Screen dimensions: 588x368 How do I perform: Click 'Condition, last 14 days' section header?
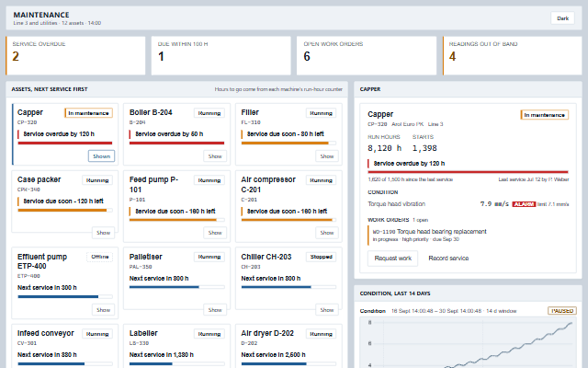[x=395, y=293]
